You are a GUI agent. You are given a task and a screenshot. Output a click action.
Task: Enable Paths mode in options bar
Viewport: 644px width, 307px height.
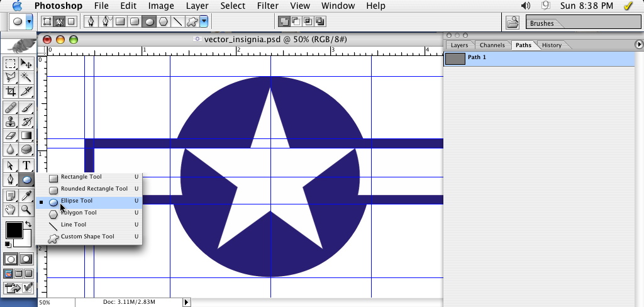[x=59, y=21]
